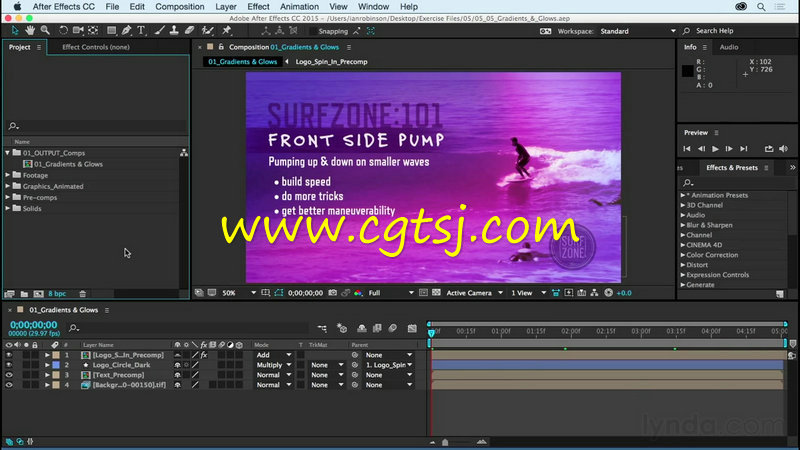Expand the Solids folder

8,209
